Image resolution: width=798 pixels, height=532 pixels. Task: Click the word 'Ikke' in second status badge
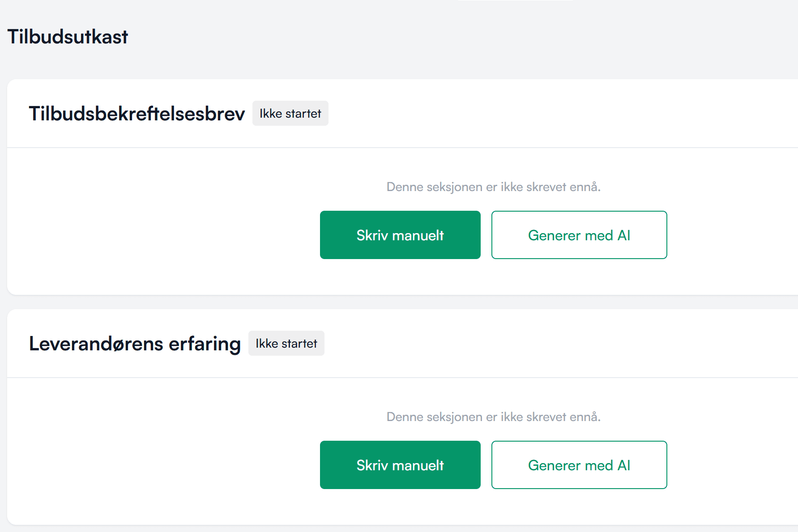point(267,344)
